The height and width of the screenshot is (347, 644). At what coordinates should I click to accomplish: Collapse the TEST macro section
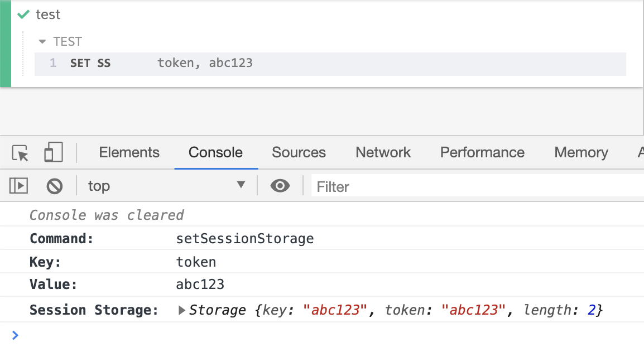[x=42, y=41]
